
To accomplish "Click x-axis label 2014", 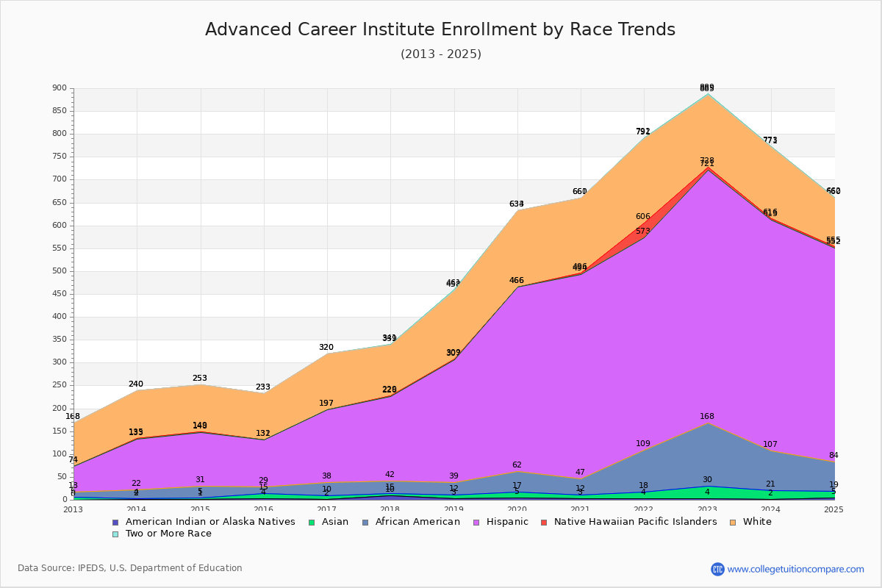I will (137, 509).
